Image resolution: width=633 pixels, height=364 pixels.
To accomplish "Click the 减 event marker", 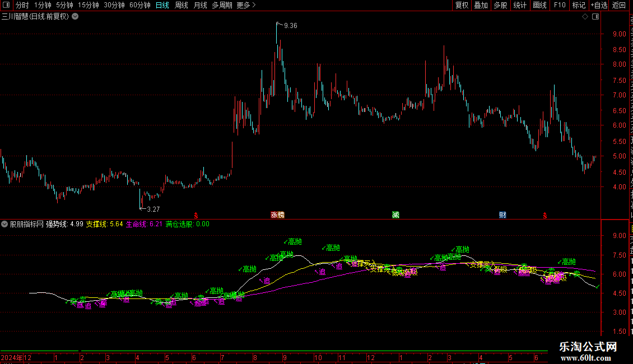I will pyautogui.click(x=395, y=214).
